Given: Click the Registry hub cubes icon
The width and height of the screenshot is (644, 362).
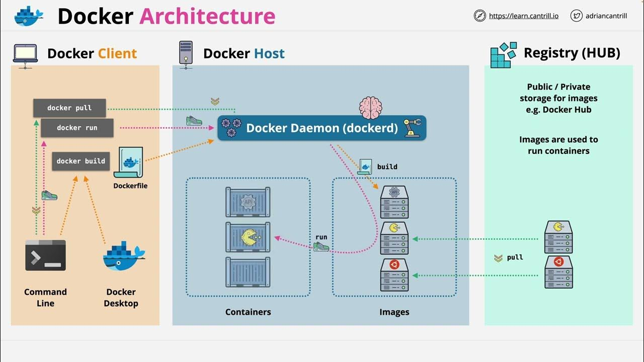Looking at the screenshot, I should [x=503, y=55].
